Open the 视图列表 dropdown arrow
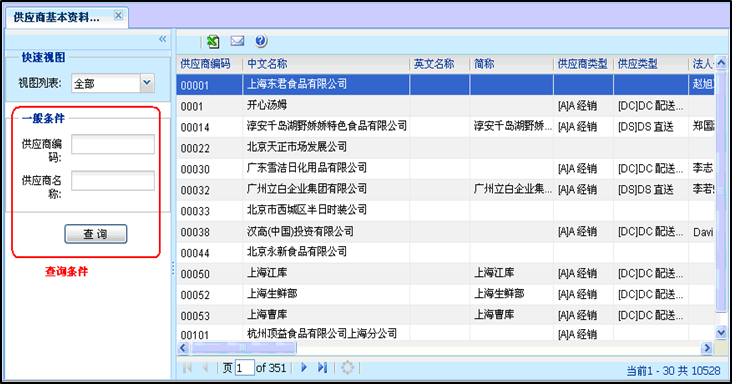732x384 pixels. (147, 83)
